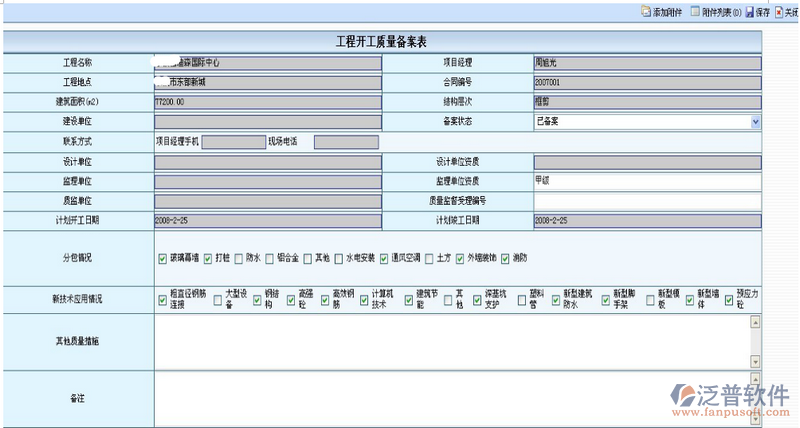Click the 其他质量措施 scrollbar down arrow
Image resolution: width=800 pixels, height=428 pixels.
755,363
